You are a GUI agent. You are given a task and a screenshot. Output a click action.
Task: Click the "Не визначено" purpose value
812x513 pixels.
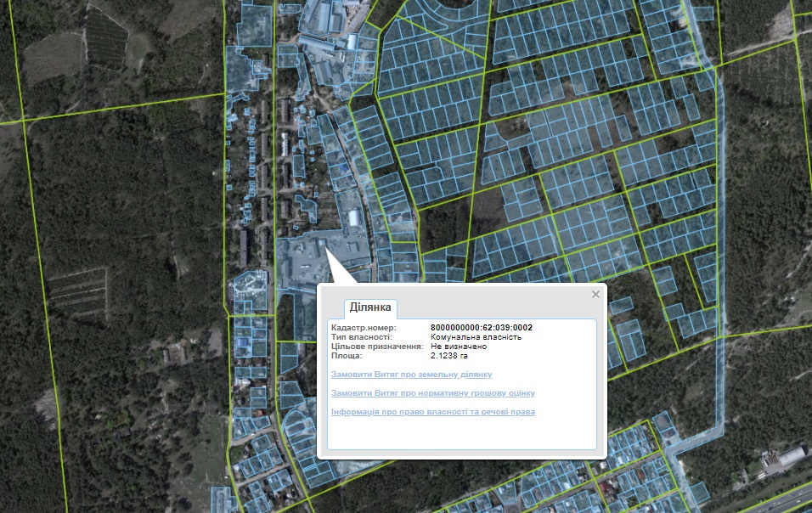click(x=458, y=347)
